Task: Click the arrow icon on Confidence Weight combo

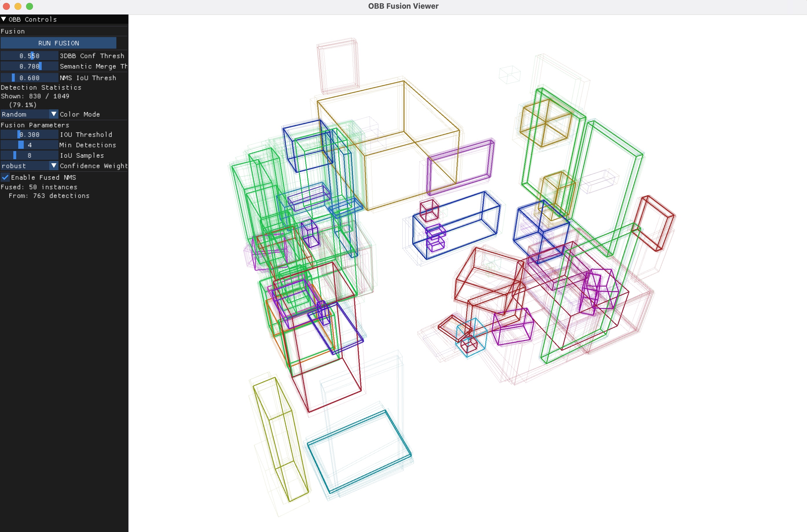Action: (54, 166)
